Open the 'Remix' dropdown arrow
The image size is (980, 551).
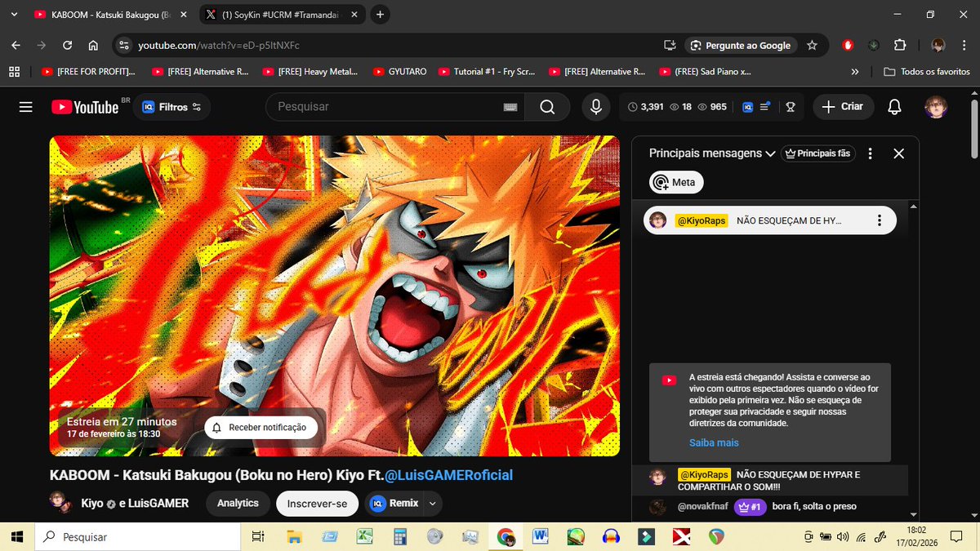[434, 503]
